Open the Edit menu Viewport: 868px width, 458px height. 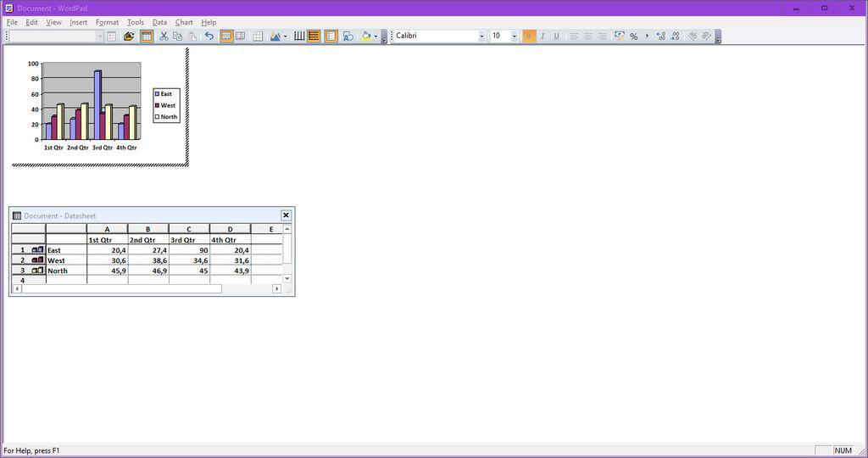(x=31, y=22)
